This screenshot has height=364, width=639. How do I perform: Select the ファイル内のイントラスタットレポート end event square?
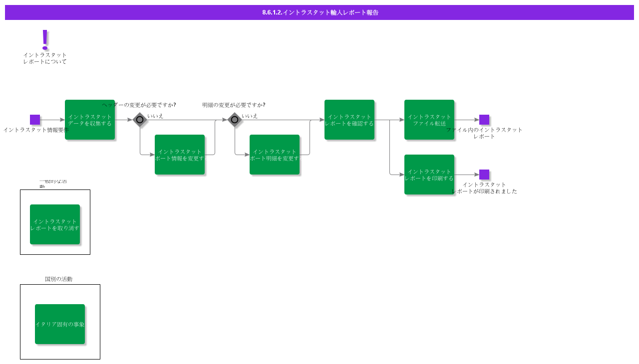[x=484, y=120]
